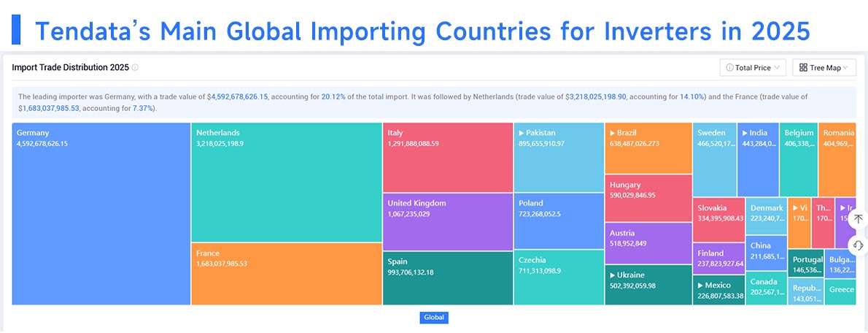Select the Canada tile

click(x=766, y=288)
